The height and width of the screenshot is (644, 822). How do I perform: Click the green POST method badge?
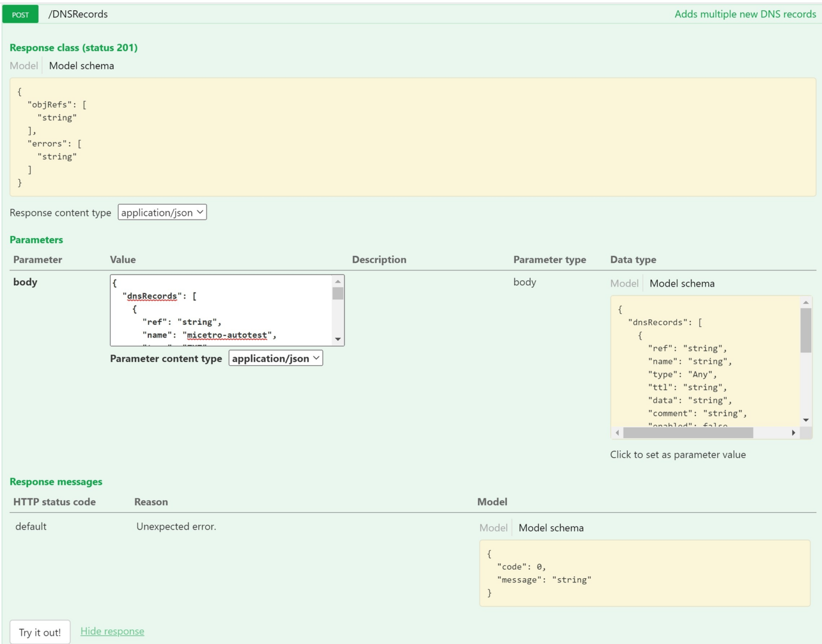point(20,14)
